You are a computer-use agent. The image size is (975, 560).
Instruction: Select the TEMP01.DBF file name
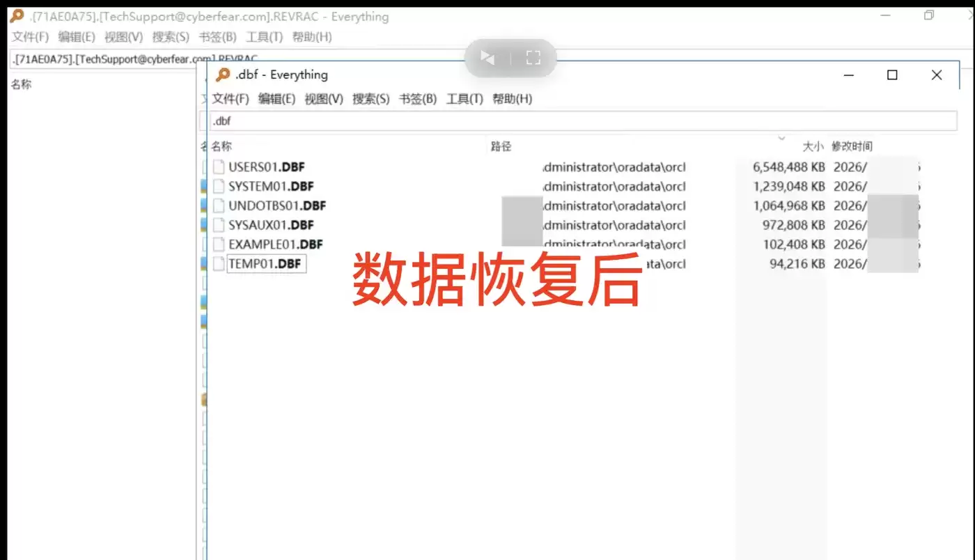[265, 264]
